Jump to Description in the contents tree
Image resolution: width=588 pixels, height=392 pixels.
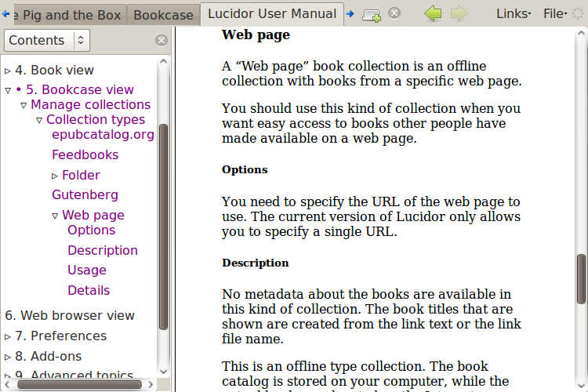[x=103, y=251]
